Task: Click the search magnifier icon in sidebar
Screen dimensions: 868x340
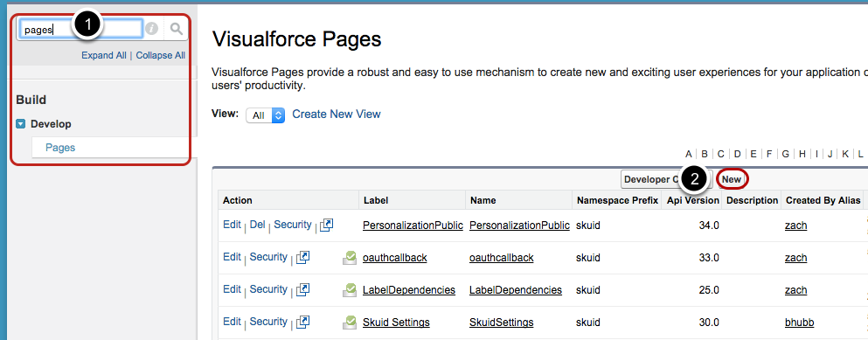Action: pos(176,30)
